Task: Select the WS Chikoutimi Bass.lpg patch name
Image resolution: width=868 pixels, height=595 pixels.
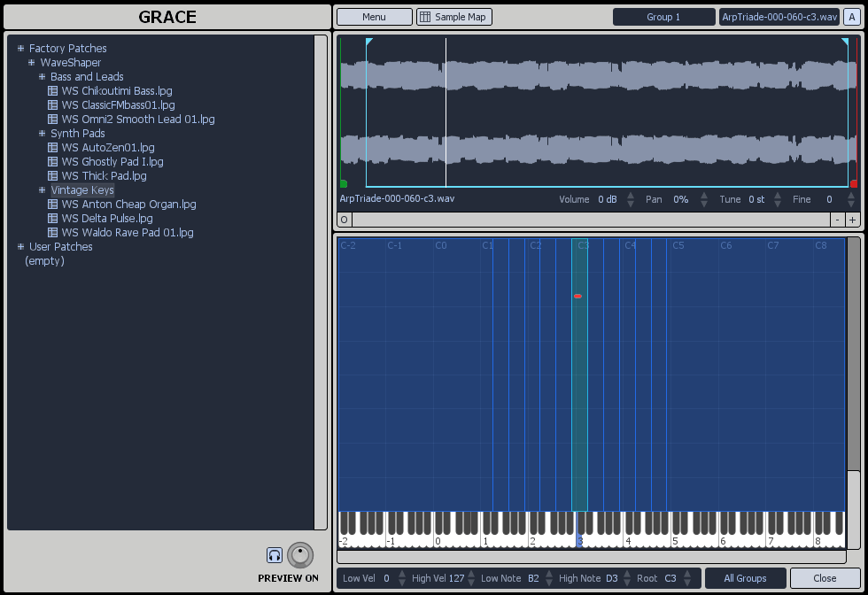Action: pyautogui.click(x=117, y=91)
